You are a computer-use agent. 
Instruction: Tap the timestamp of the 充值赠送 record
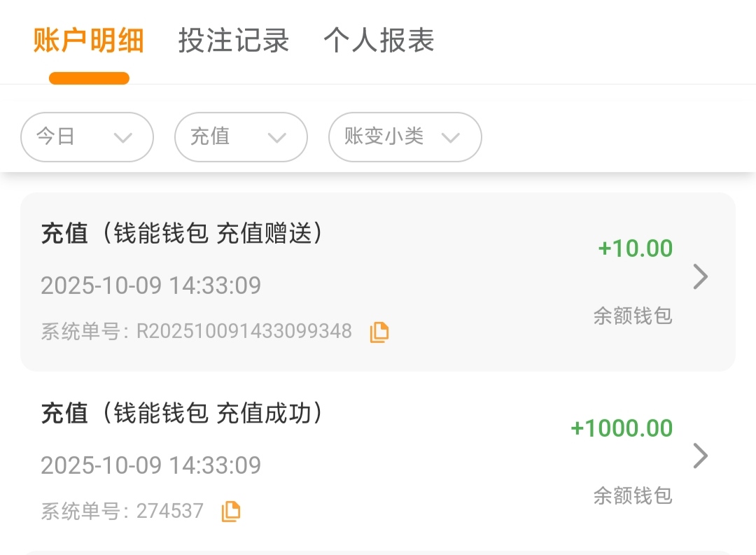click(x=150, y=286)
